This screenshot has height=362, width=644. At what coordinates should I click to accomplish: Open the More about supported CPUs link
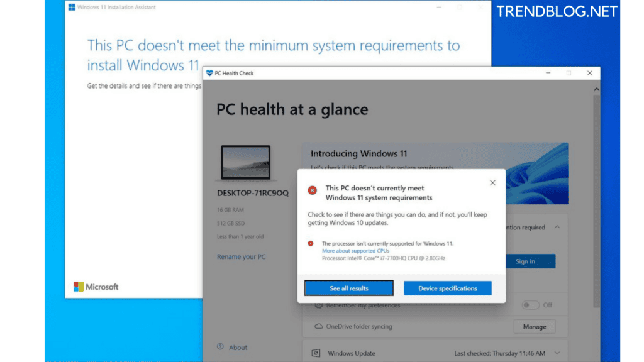click(355, 251)
